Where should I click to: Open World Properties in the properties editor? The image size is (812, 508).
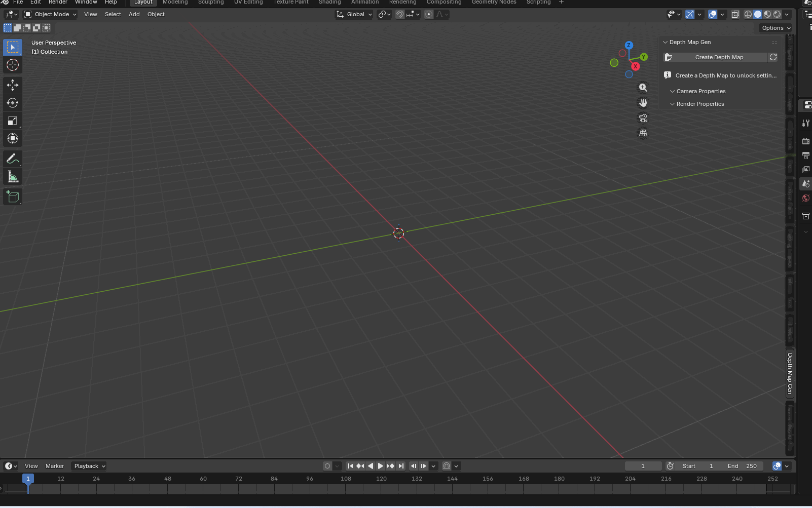[806, 198]
